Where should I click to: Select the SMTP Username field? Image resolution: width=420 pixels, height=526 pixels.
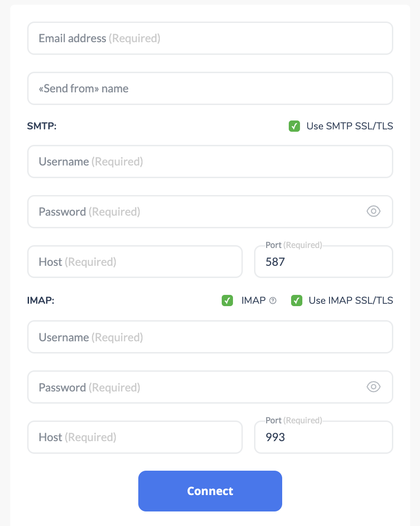pos(210,161)
